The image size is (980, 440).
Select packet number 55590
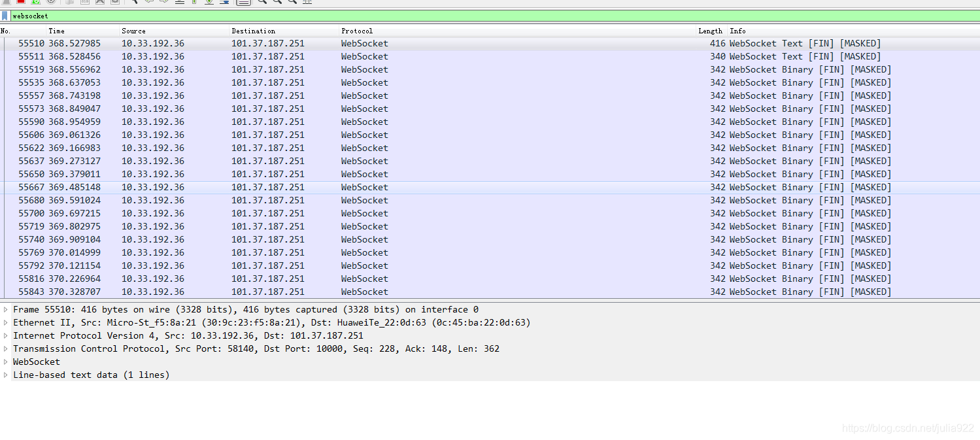click(x=490, y=122)
